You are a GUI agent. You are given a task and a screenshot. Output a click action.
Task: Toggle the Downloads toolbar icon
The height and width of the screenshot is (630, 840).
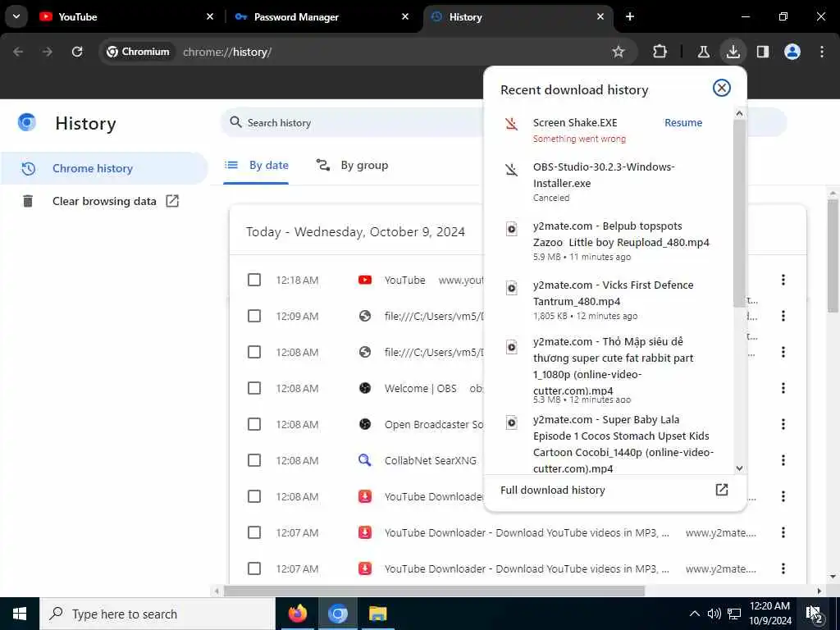[733, 52]
